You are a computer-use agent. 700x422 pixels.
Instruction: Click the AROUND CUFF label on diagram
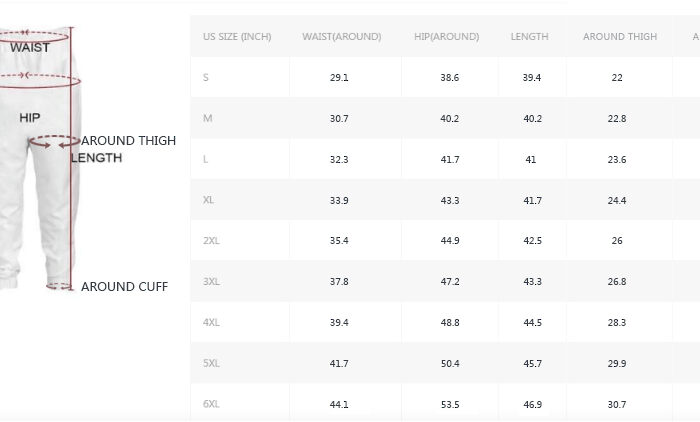(124, 287)
